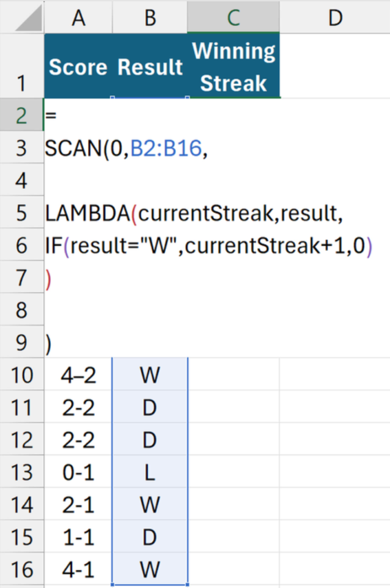The height and width of the screenshot is (588, 390).
Task: Click the Winning Streak header cell
Action: pyautogui.click(x=233, y=67)
